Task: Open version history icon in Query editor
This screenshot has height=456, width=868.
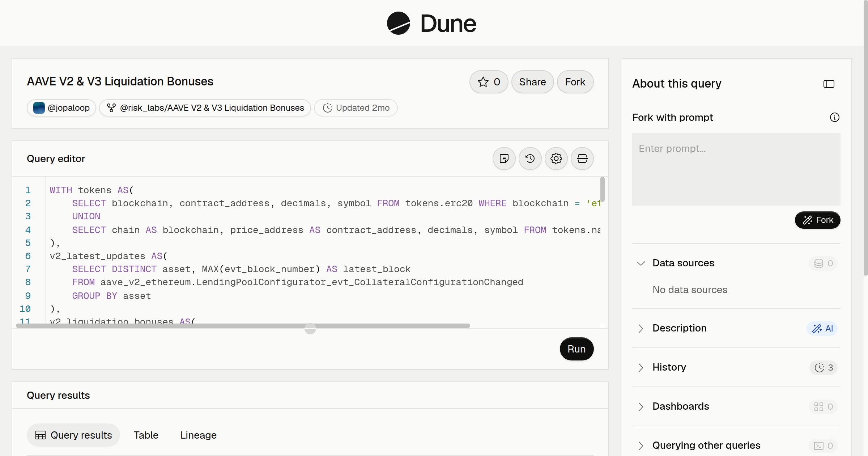Action: point(530,159)
